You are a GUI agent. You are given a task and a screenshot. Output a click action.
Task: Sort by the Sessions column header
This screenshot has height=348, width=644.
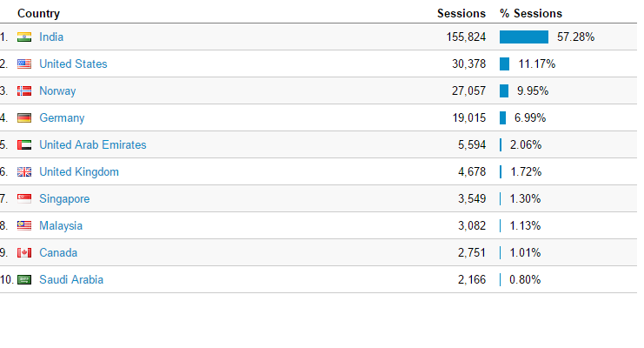point(461,14)
